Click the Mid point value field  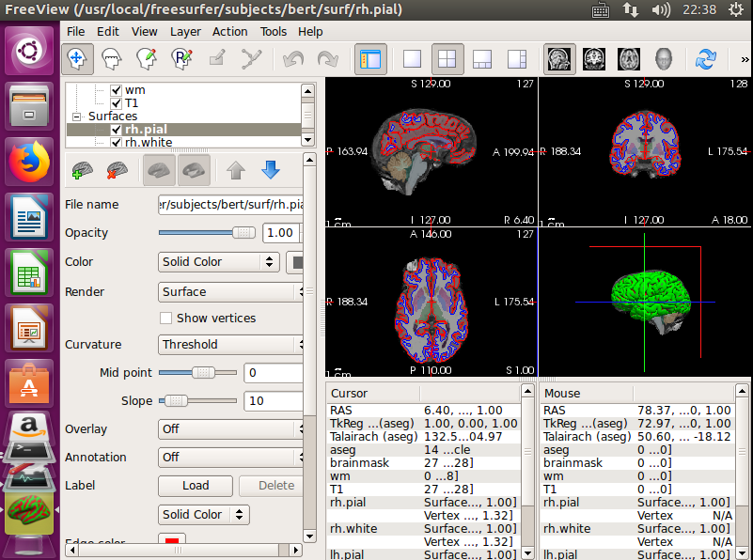pos(274,373)
